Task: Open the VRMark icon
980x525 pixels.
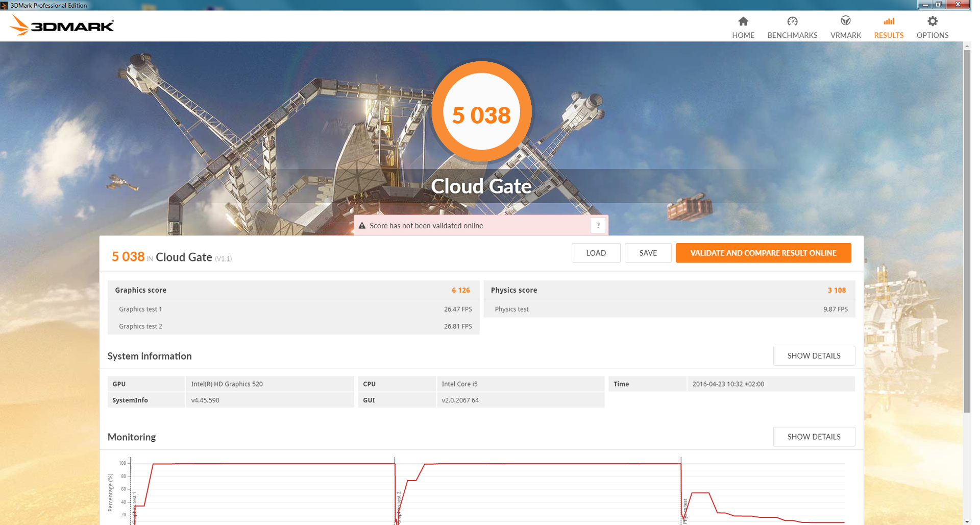Action: coord(846,21)
